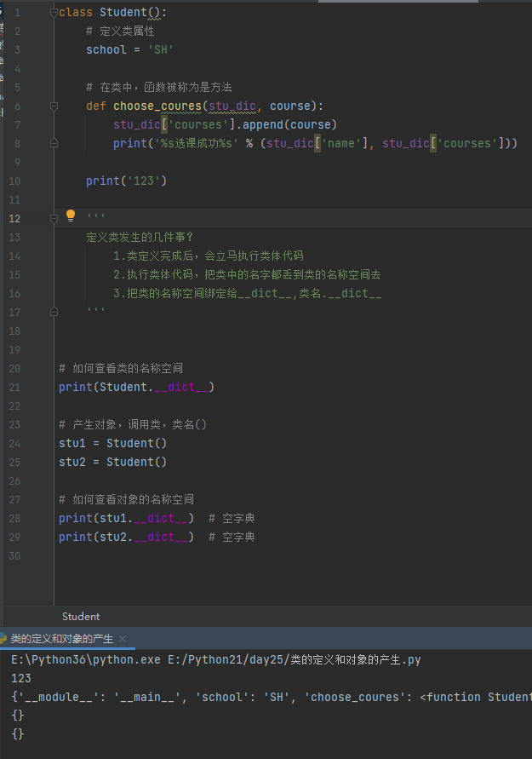532x759 pixels.
Task: Click 'stu1 = Student()' line
Action: pos(112,444)
